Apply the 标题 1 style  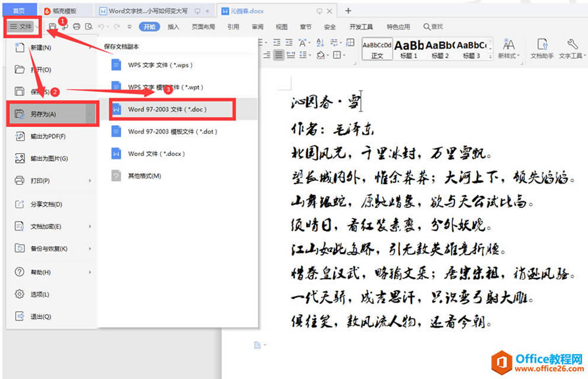pos(409,49)
